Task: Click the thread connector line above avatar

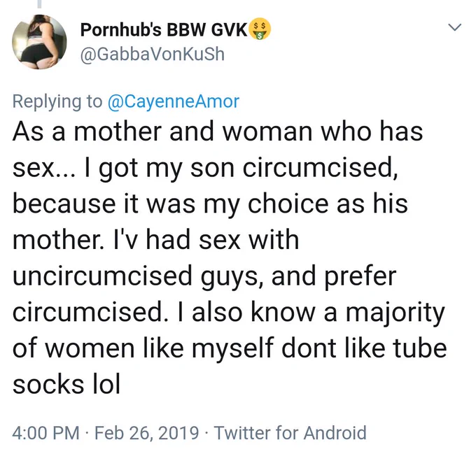Action: coord(39,4)
